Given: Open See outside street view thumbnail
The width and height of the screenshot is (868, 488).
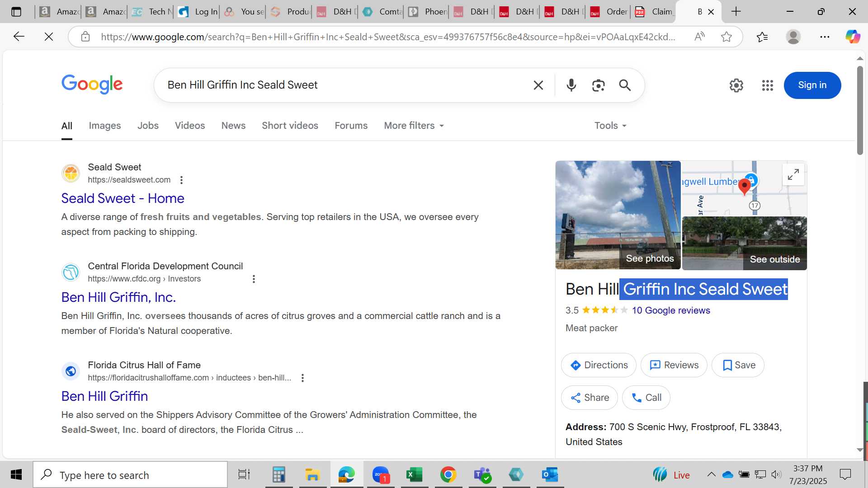Looking at the screenshot, I should click(744, 243).
